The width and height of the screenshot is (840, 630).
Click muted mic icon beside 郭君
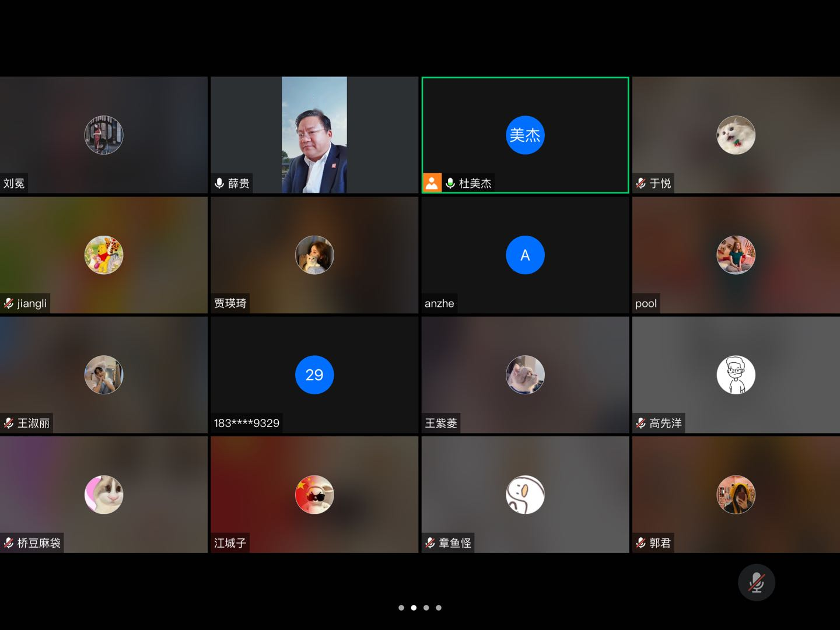(x=641, y=543)
